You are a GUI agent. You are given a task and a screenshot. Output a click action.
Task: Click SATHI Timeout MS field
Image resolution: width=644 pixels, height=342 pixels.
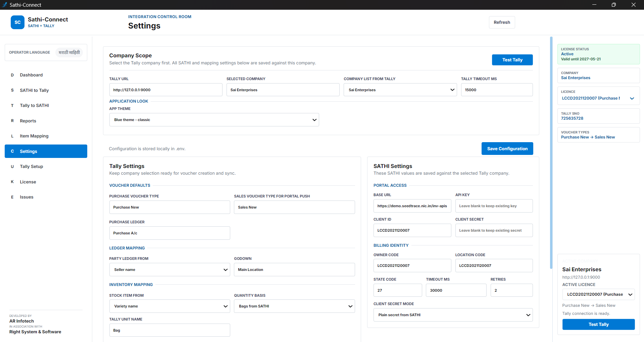[456, 290]
